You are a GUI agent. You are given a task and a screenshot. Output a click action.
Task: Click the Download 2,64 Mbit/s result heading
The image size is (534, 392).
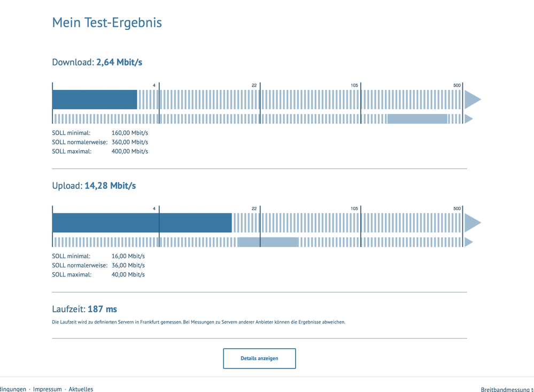(97, 62)
